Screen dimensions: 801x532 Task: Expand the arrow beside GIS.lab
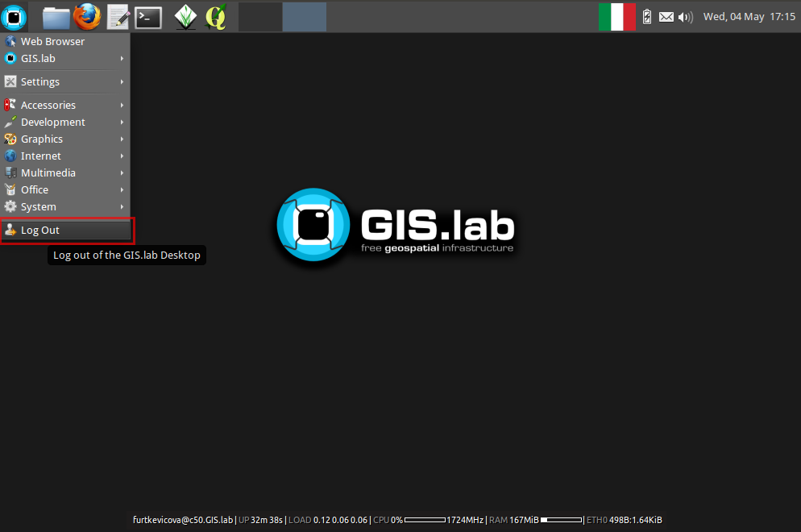point(122,58)
